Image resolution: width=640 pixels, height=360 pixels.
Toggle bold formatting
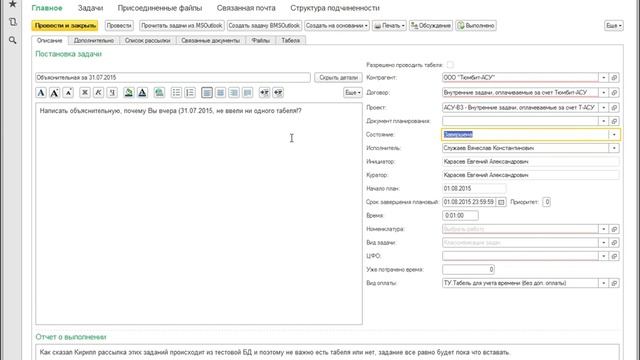click(x=85, y=93)
